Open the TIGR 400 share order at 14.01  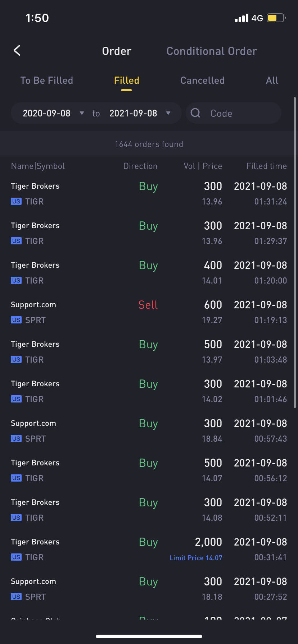tap(149, 272)
